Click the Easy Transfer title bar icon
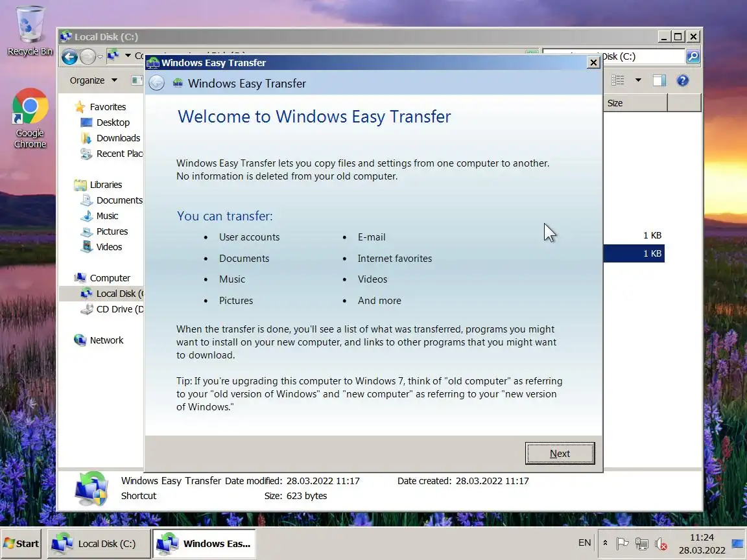This screenshot has width=747, height=560. click(x=153, y=63)
